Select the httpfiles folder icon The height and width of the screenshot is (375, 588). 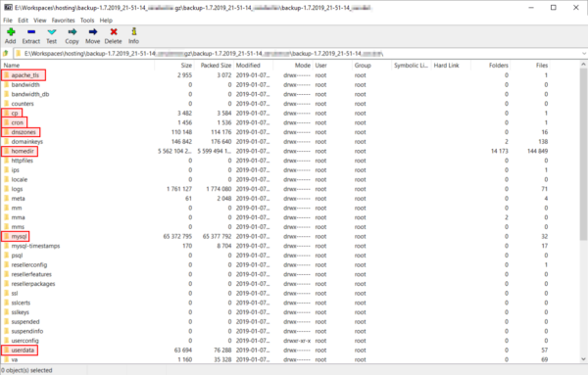[x=7, y=161]
